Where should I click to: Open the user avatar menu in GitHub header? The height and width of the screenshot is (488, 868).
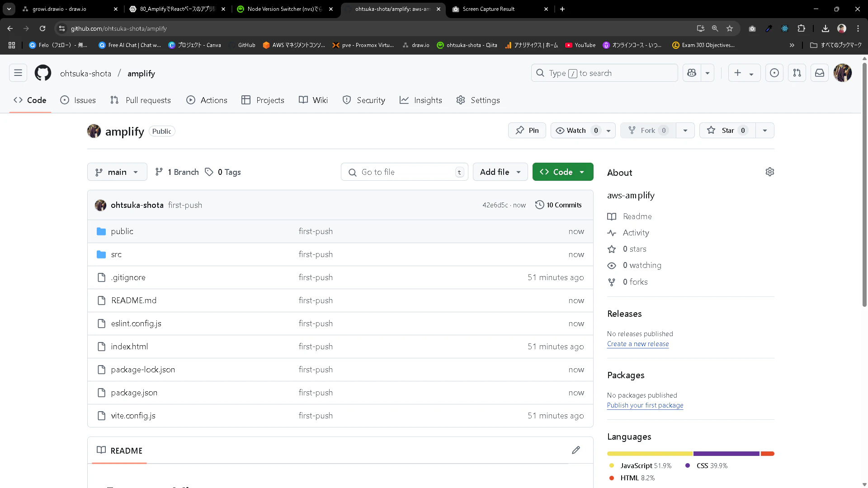point(843,73)
